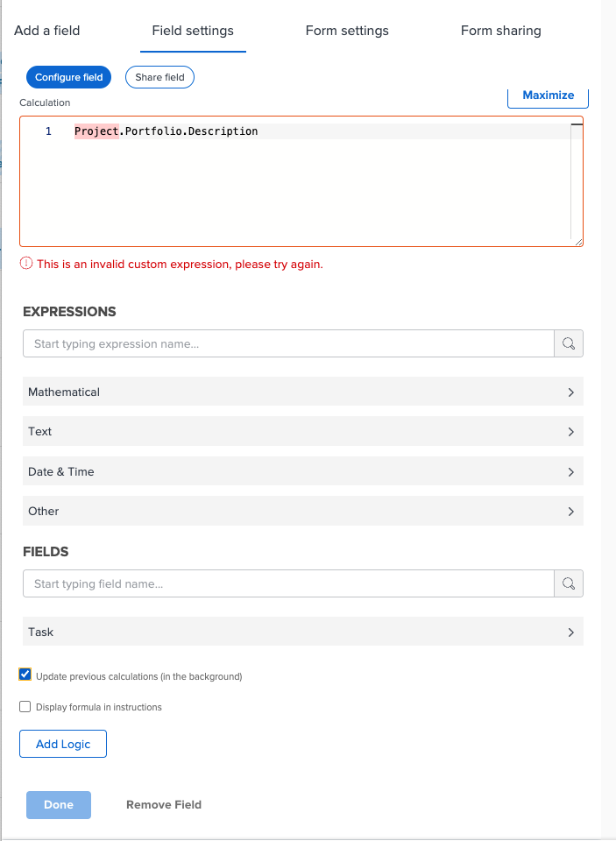
Task: Open the Form settings tab
Action: pyautogui.click(x=347, y=31)
